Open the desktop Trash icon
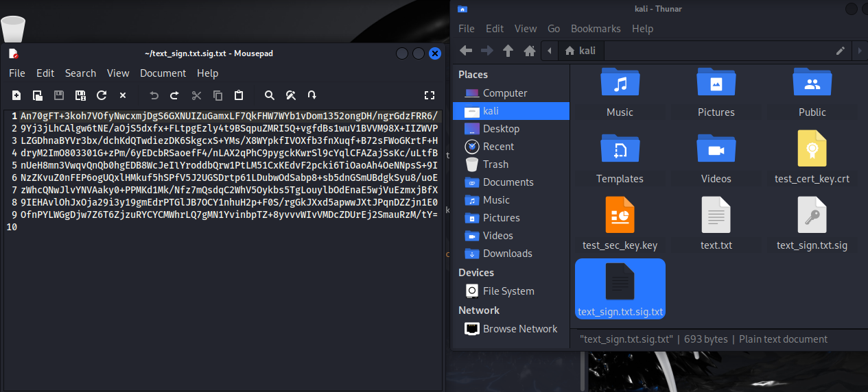This screenshot has width=868, height=392. tap(13, 29)
